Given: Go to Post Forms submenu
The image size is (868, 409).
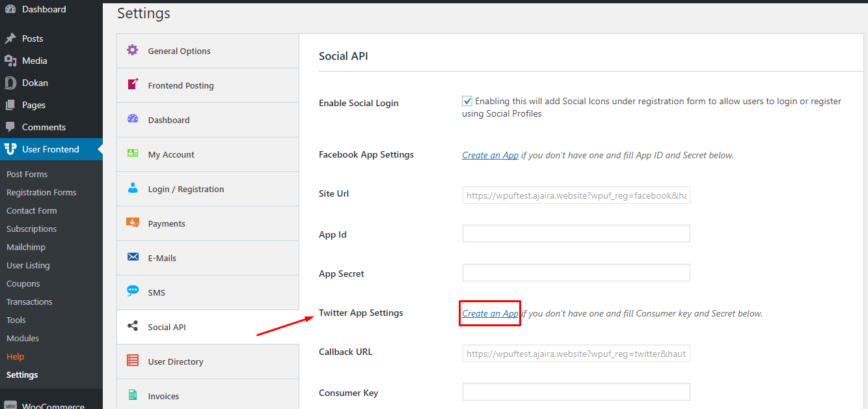Looking at the screenshot, I should 27,174.
